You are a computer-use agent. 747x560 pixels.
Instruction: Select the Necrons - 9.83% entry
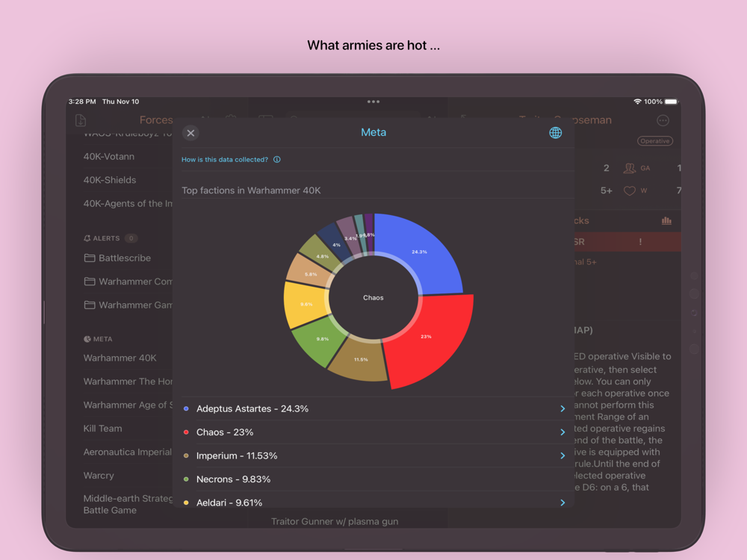[x=373, y=479]
